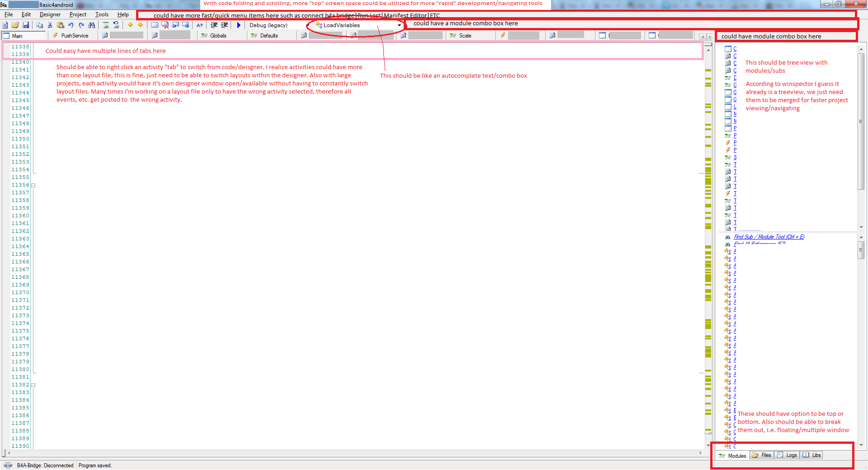
Task: Switch to the Defaults module tab
Action: [x=271, y=36]
